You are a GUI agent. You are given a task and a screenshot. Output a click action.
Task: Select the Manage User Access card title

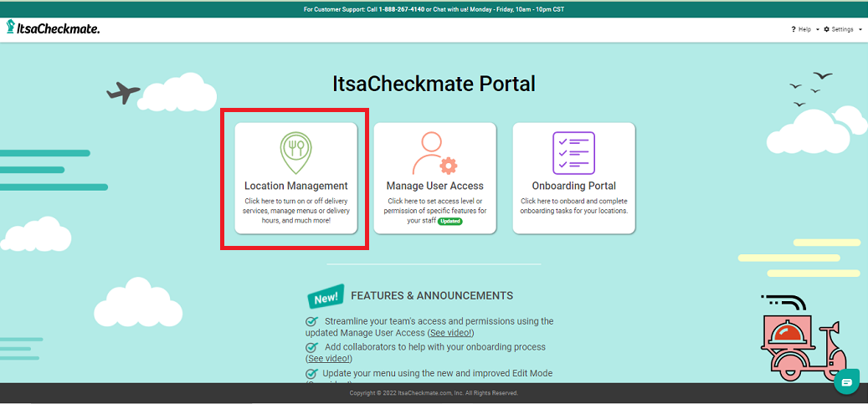(434, 186)
